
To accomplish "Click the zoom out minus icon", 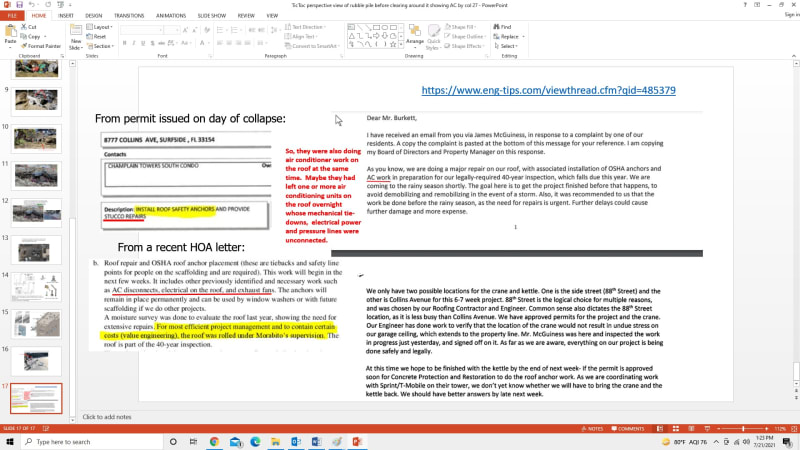I will pos(719,429).
